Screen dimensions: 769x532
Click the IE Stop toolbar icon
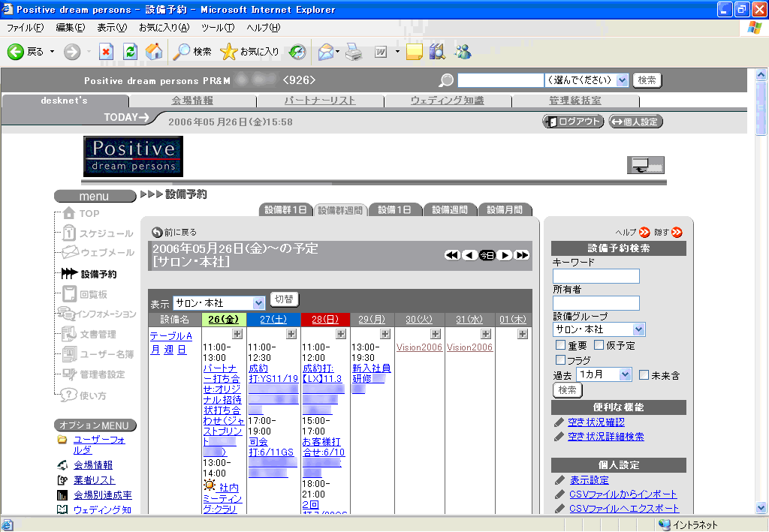pyautogui.click(x=106, y=52)
